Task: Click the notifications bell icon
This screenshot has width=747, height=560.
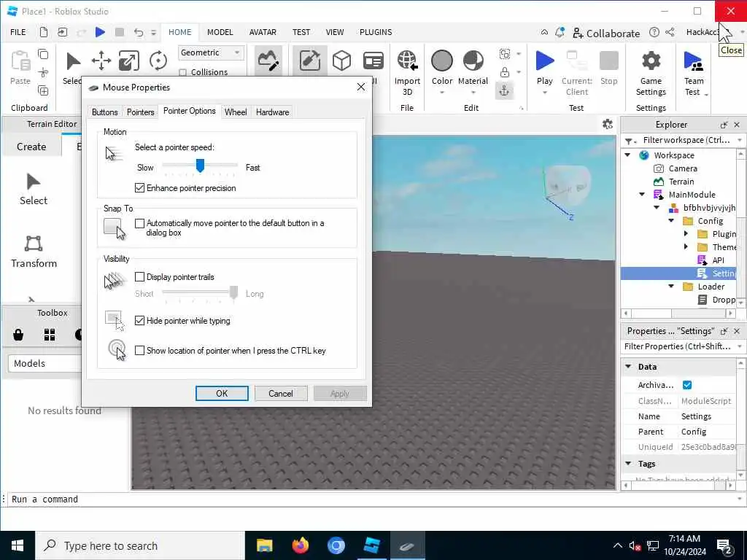Action: click(560, 32)
